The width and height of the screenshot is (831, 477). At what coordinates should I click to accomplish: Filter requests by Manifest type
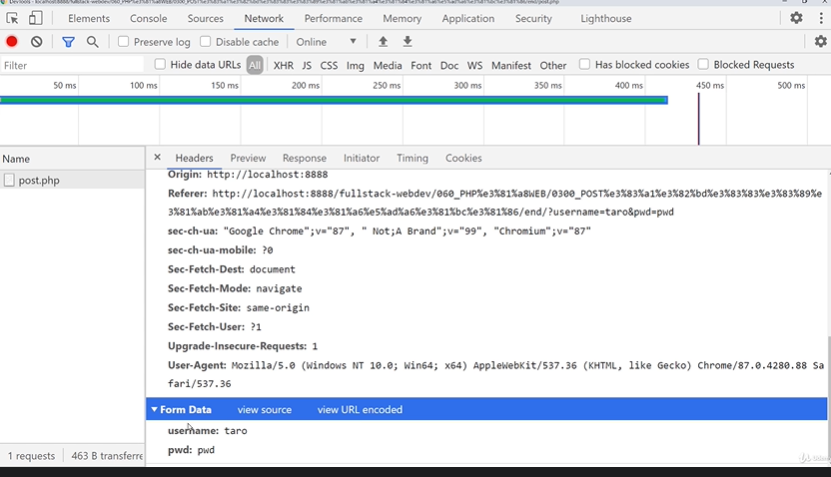tap(511, 65)
